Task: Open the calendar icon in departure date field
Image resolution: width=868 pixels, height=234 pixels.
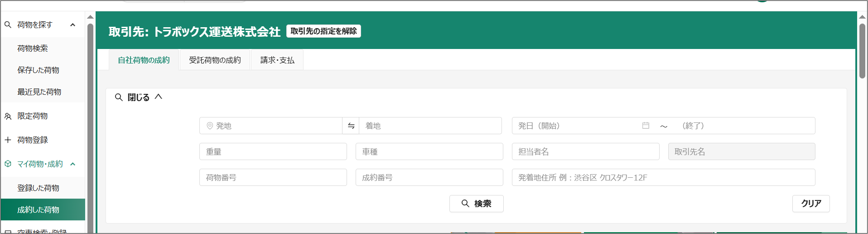Action: [x=646, y=126]
